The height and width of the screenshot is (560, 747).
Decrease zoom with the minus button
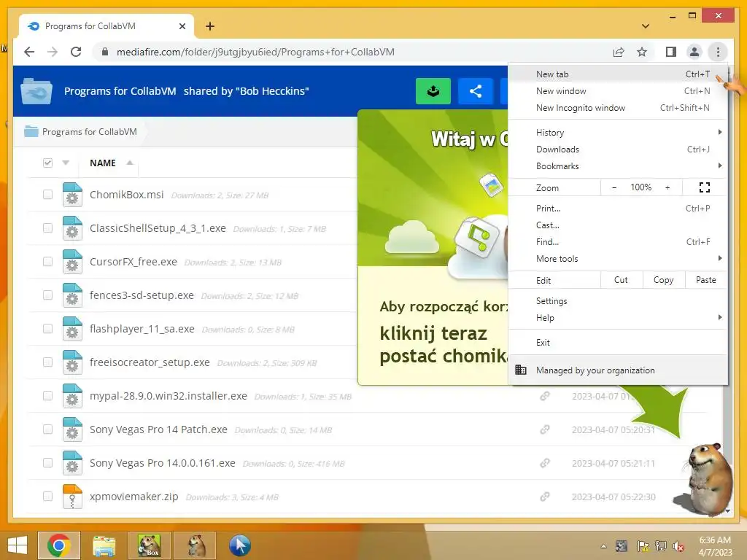(x=614, y=187)
